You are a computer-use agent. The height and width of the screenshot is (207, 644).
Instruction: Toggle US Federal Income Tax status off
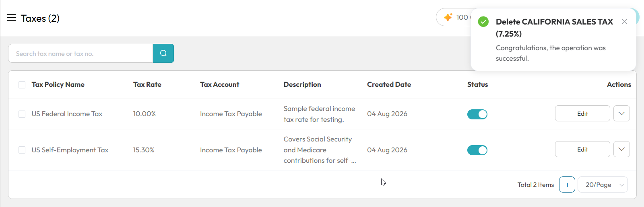tap(477, 114)
